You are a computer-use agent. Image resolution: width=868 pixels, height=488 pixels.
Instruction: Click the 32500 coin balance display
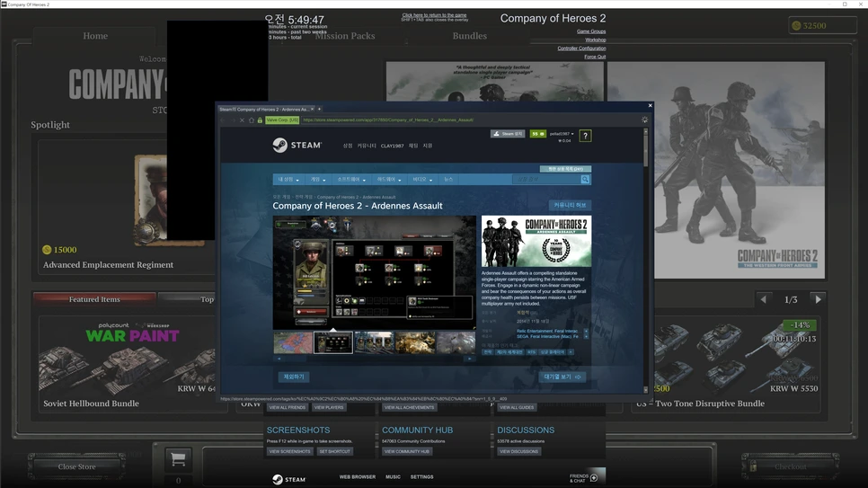point(822,25)
